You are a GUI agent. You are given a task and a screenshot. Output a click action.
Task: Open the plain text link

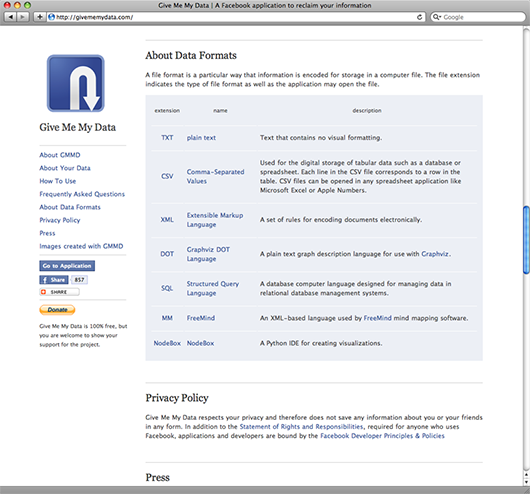click(201, 138)
